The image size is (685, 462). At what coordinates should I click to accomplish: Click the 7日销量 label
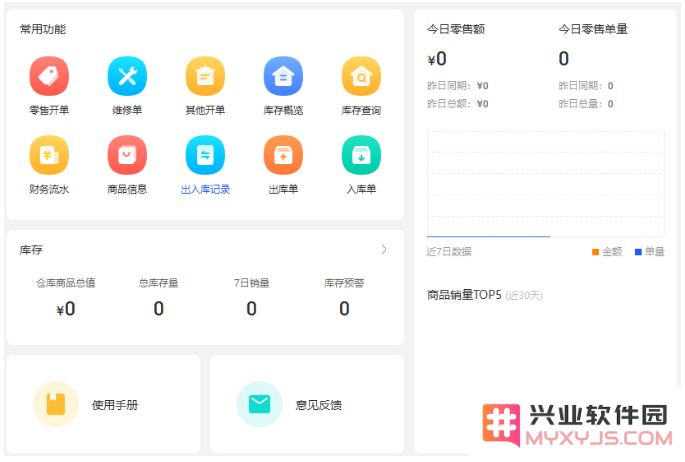(252, 283)
